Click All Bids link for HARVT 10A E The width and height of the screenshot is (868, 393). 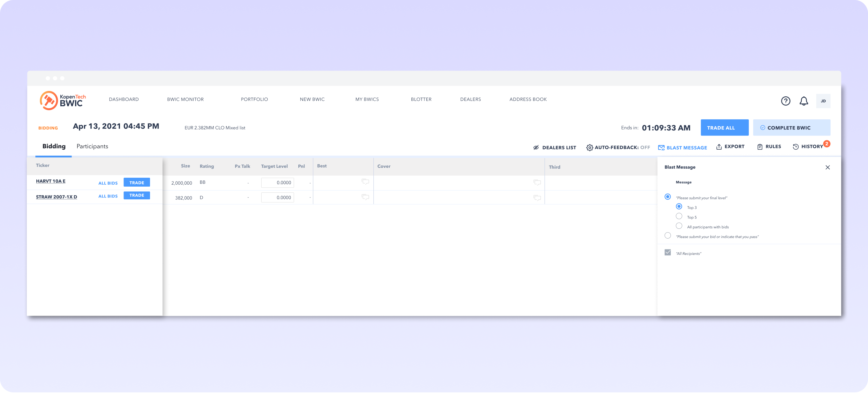[x=108, y=183]
